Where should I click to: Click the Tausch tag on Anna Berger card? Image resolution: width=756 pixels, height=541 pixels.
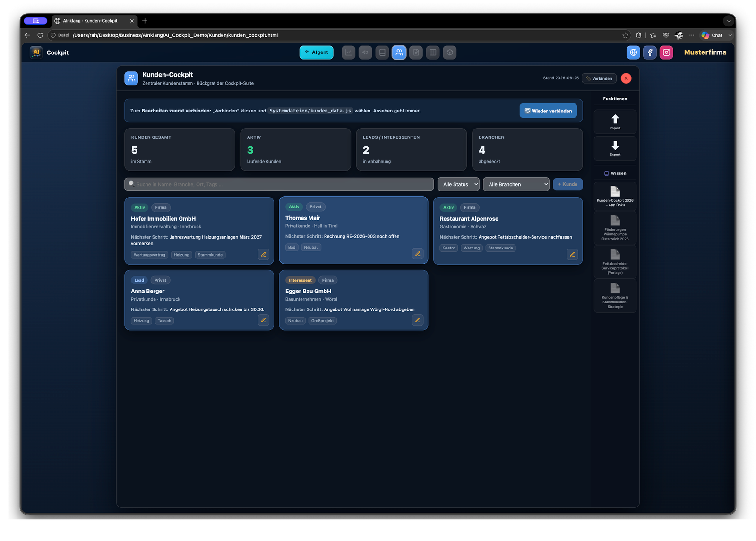pos(164,321)
